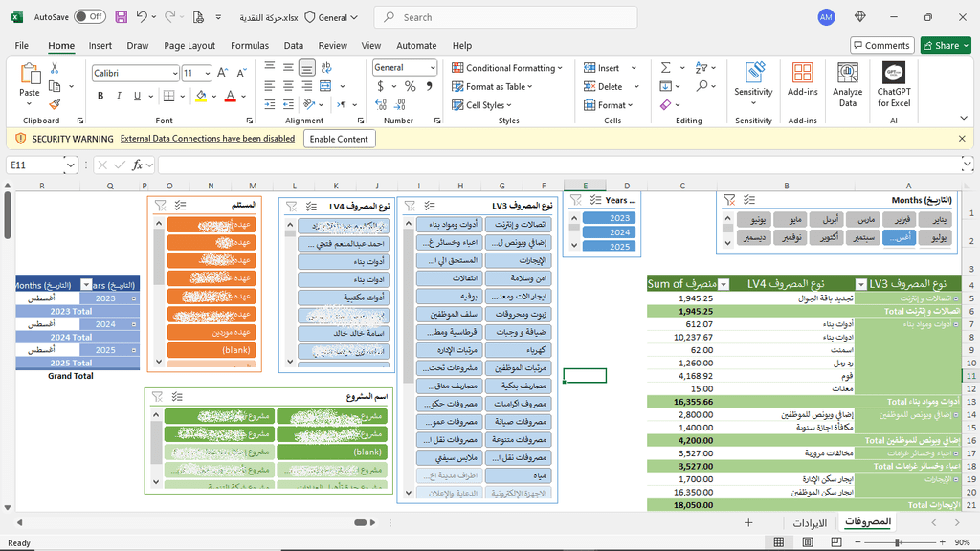Turn on the AutoSave toggle
980x551 pixels.
coord(89,17)
